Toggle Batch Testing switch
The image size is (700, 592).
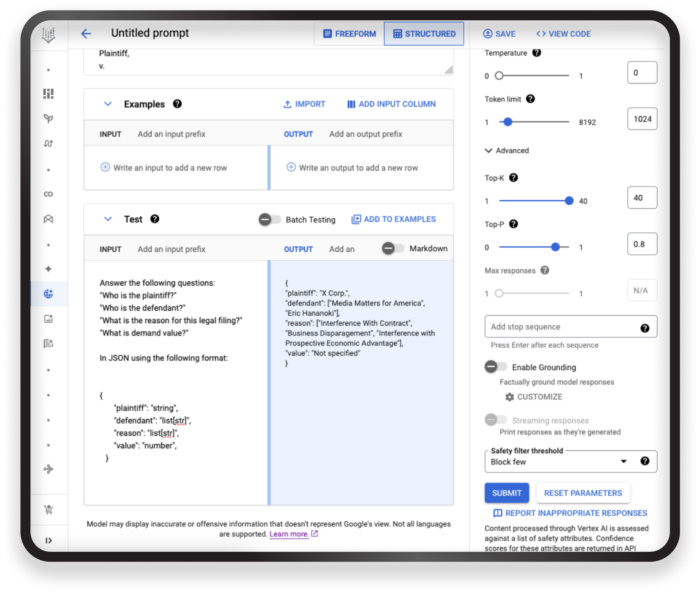(270, 220)
